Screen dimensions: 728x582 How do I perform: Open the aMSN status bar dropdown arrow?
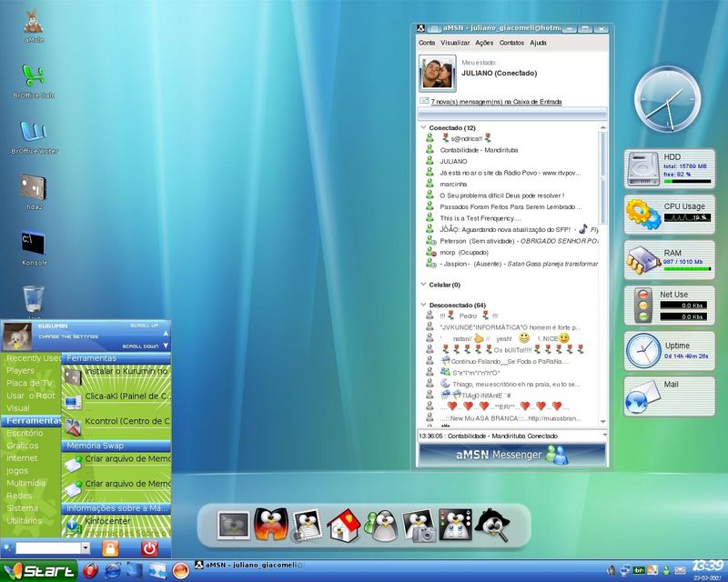[604, 436]
